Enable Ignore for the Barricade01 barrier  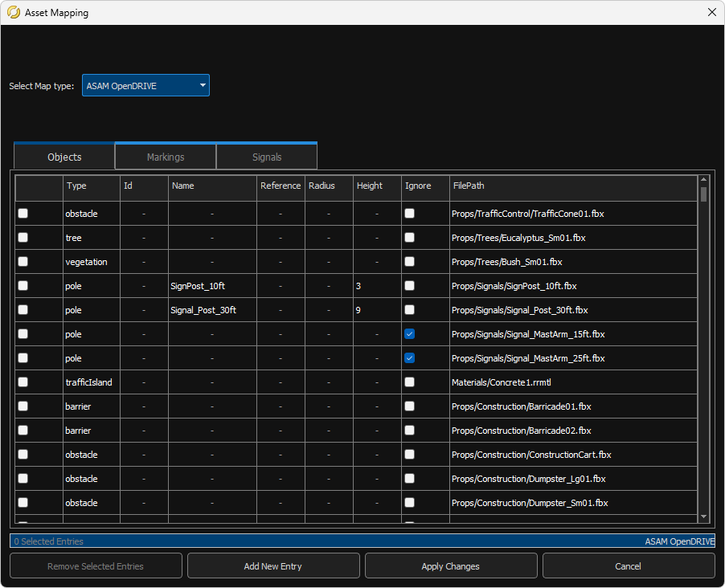point(409,406)
